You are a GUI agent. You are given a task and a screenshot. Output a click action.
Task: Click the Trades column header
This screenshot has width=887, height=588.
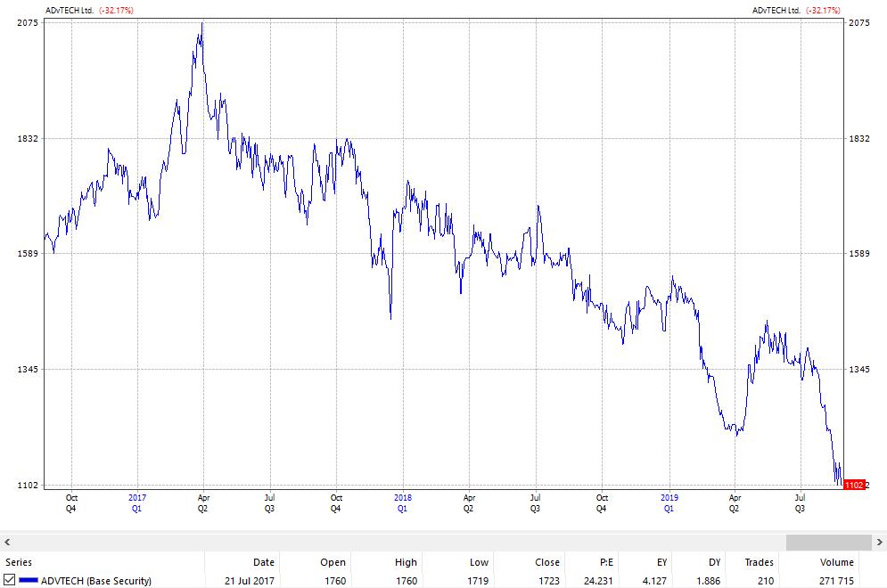(760, 562)
